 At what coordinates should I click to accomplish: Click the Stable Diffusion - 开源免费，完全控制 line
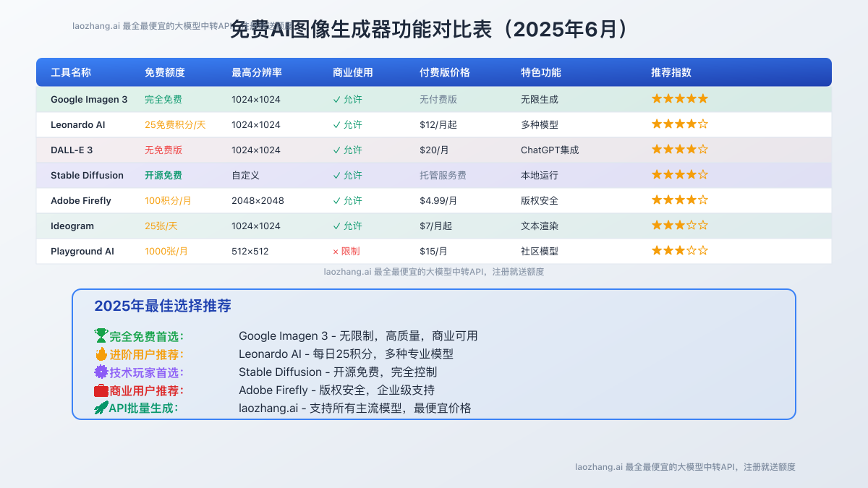click(338, 372)
